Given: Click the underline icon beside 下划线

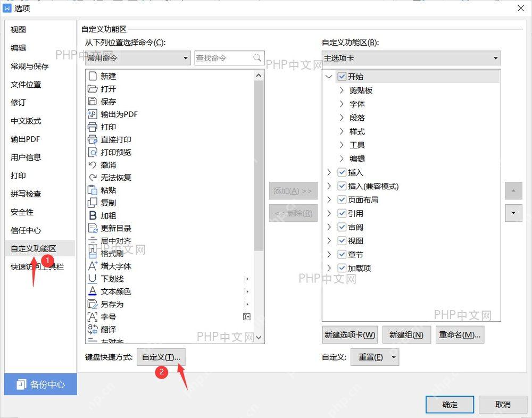Looking at the screenshot, I should [x=92, y=279].
